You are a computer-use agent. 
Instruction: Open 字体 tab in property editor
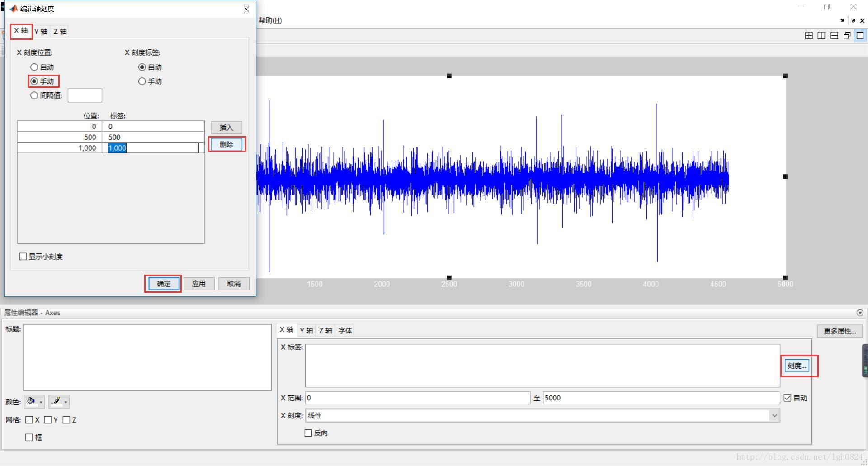(x=345, y=331)
